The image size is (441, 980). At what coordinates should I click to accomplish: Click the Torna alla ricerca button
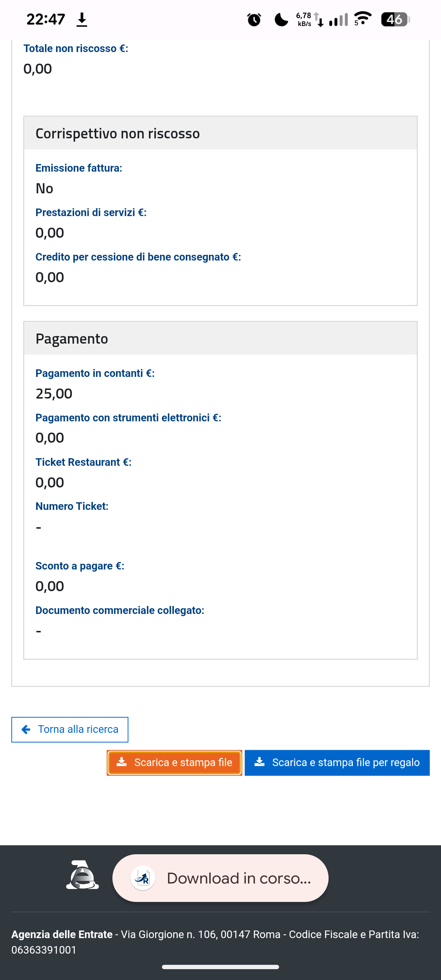click(x=70, y=729)
